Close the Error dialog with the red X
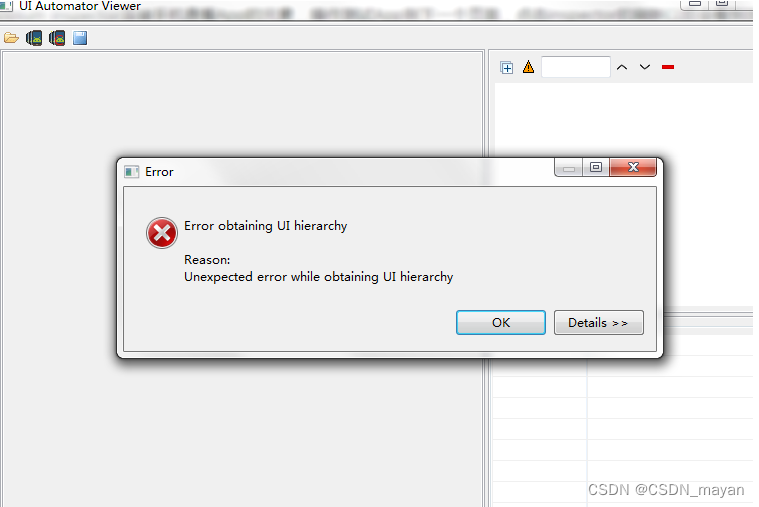The height and width of the screenshot is (507, 759). tap(633, 167)
